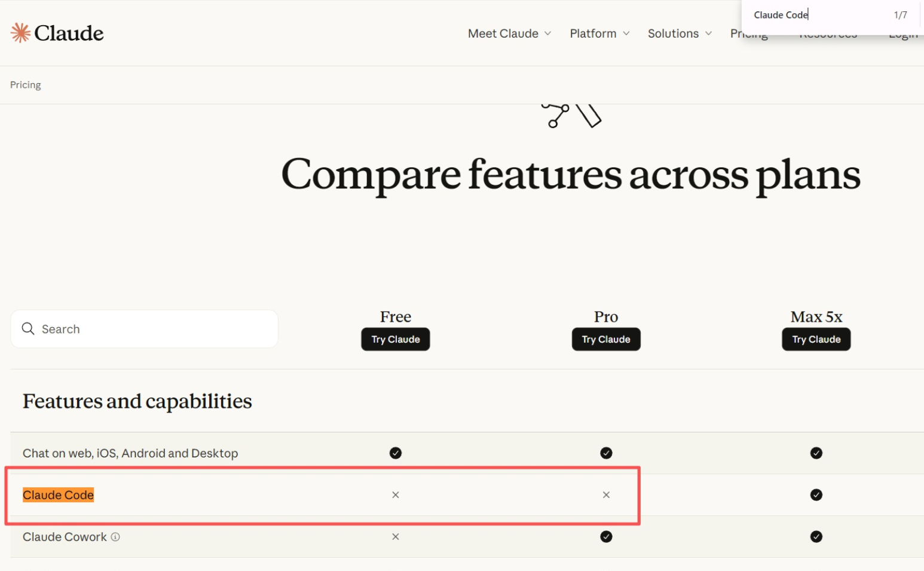This screenshot has width=924, height=571.
Task: Click the "Compare features across plans" heading
Action: pyautogui.click(x=571, y=175)
